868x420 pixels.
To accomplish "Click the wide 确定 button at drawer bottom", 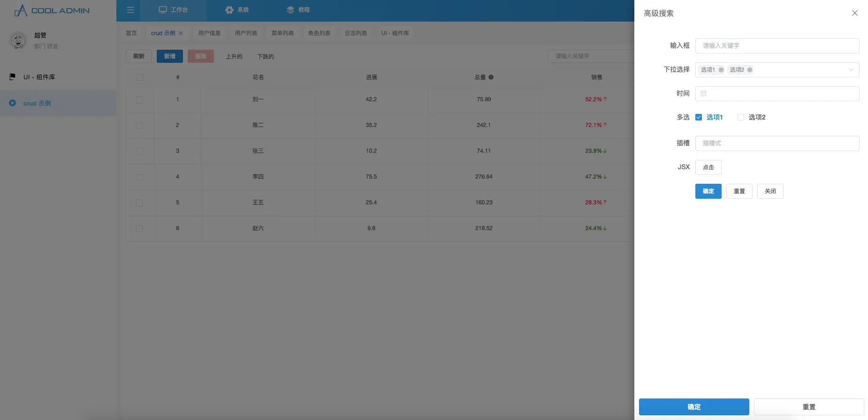I will pyautogui.click(x=694, y=407).
